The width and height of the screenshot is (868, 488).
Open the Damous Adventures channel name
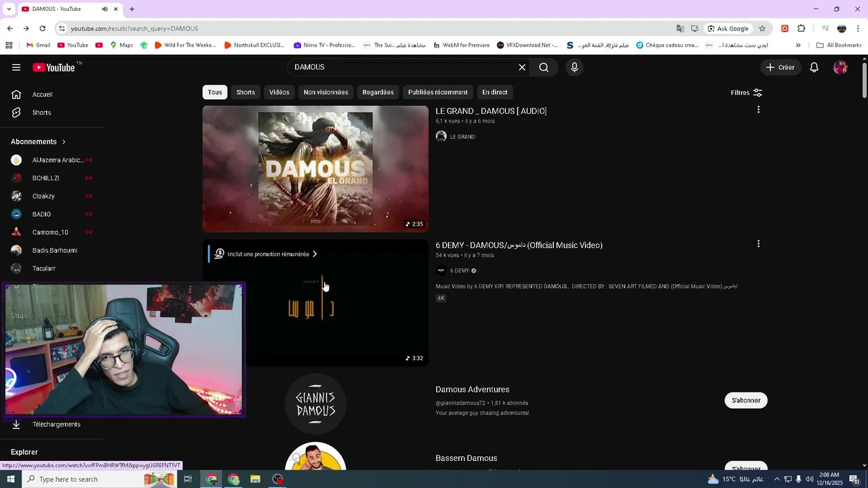coord(472,390)
